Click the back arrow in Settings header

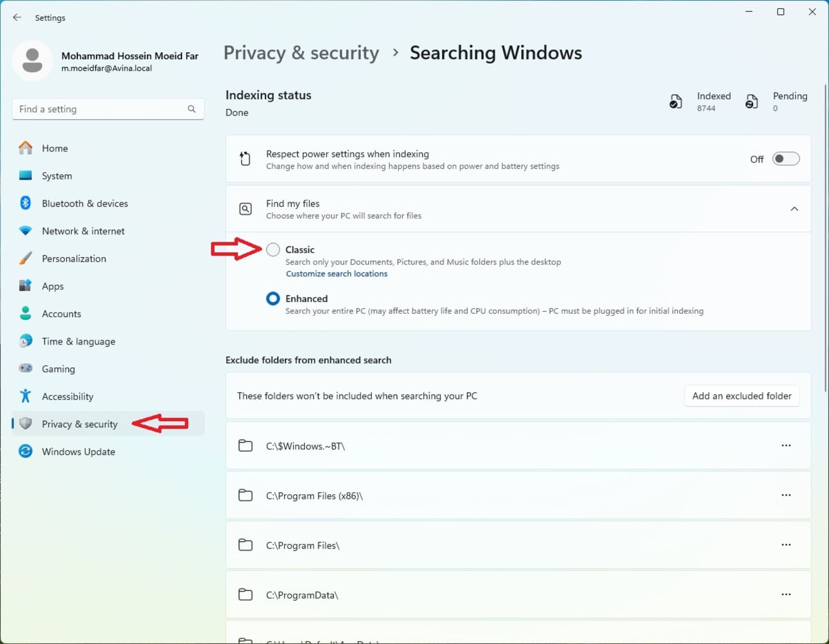[x=17, y=17]
